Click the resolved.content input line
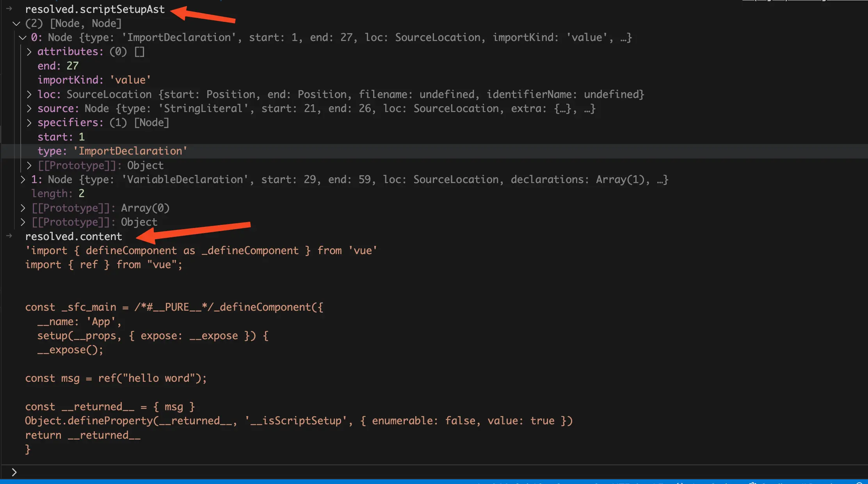This screenshot has width=868, height=484. click(73, 237)
